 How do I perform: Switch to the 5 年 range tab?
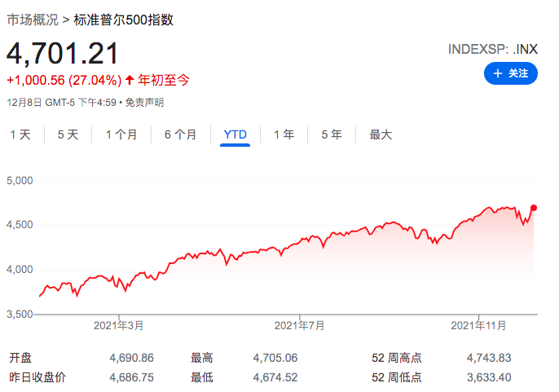332,134
